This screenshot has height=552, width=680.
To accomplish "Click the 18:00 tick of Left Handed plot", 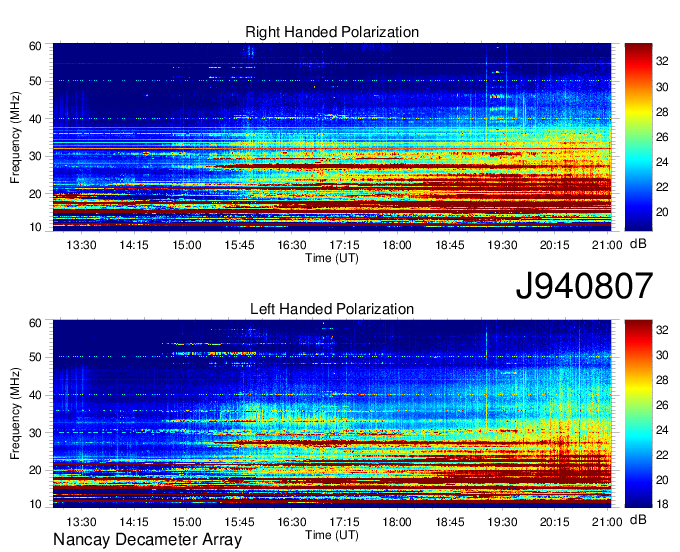I will [x=397, y=522].
